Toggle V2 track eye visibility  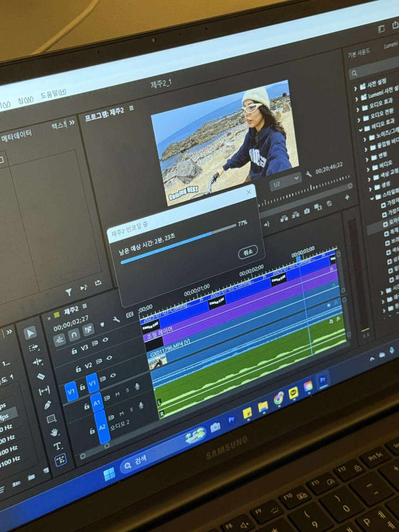coord(109,358)
